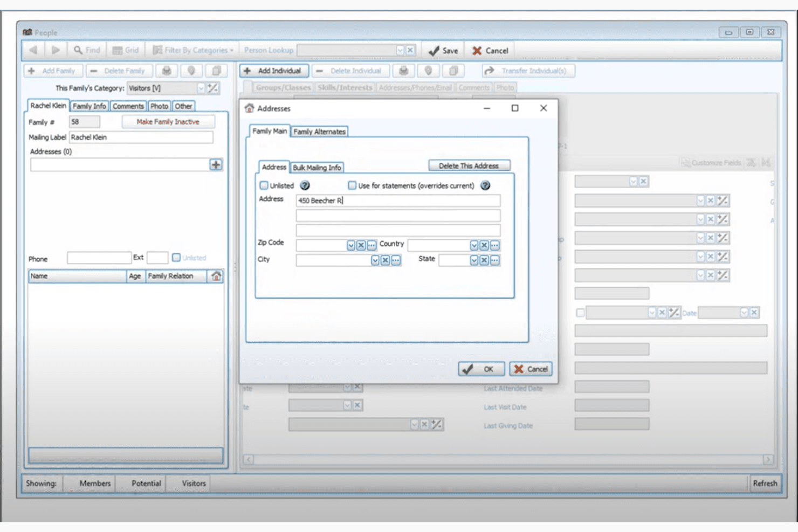
Task: Check the Unlisted box in Addresses dialog
Action: coord(264,185)
